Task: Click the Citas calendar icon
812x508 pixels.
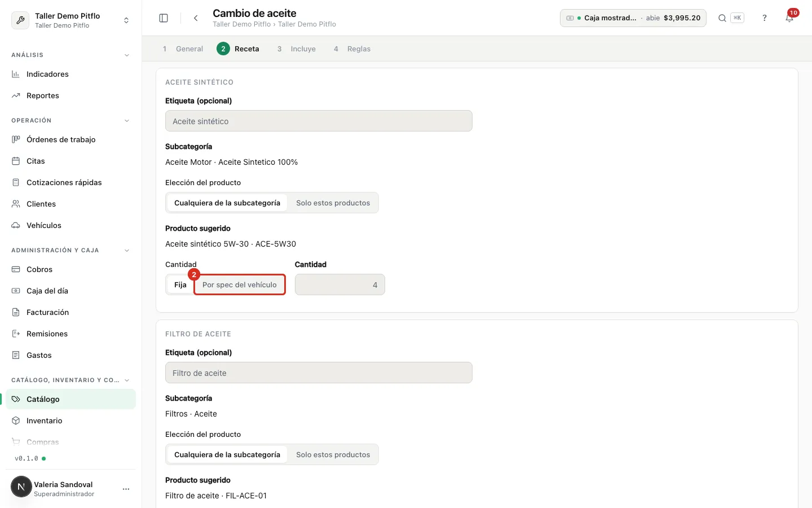Action: pos(16,161)
